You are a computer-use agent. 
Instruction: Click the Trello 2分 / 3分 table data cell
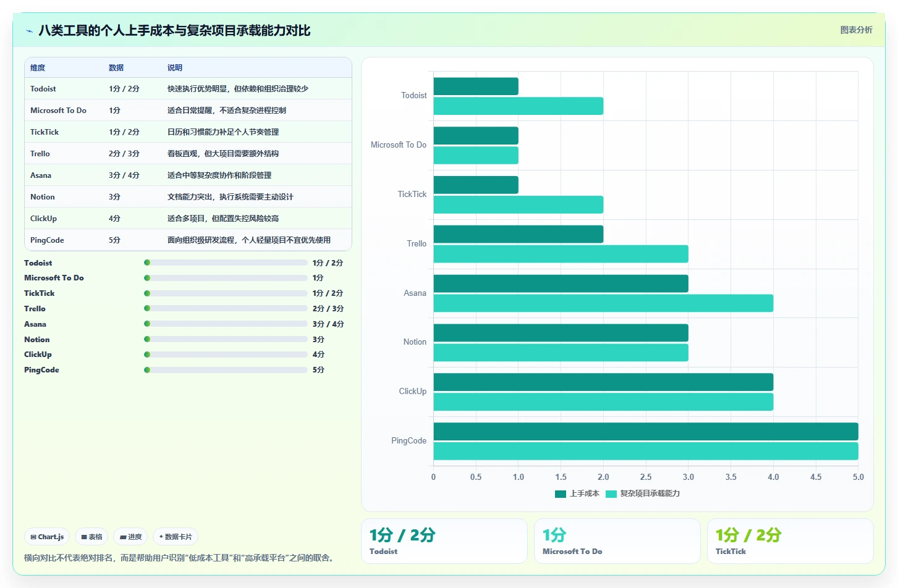coord(124,154)
